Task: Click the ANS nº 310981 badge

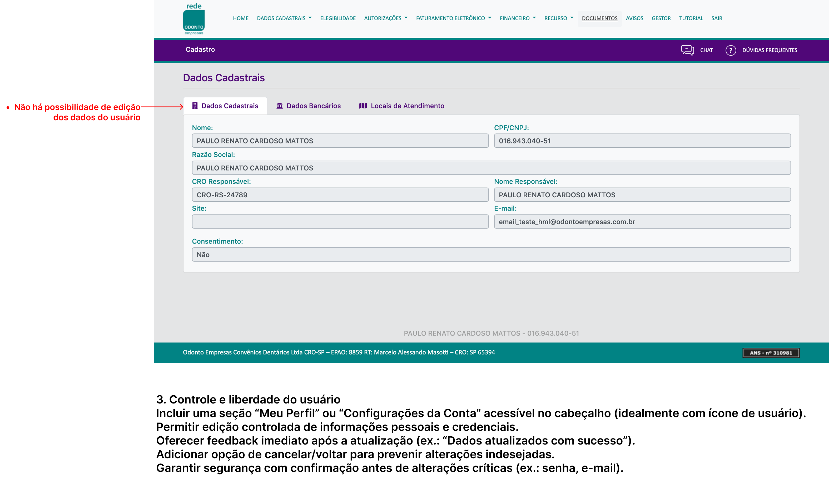Action: pos(771,353)
